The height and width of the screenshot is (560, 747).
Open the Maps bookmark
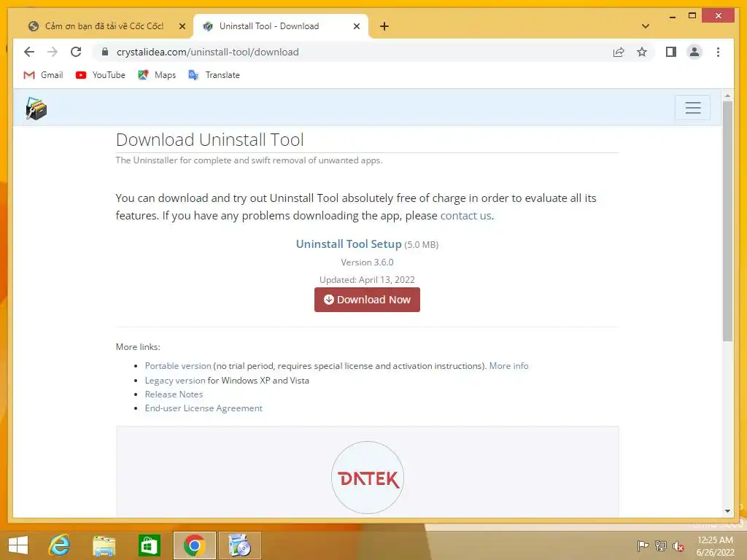click(157, 75)
